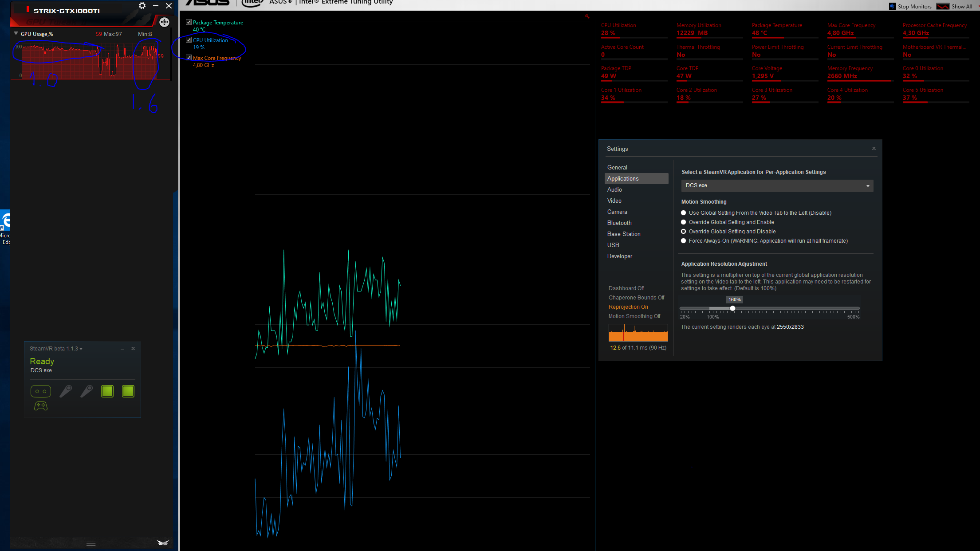Image resolution: width=980 pixels, height=551 pixels.
Task: Click the GPU usage history graph
Action: coord(89,61)
